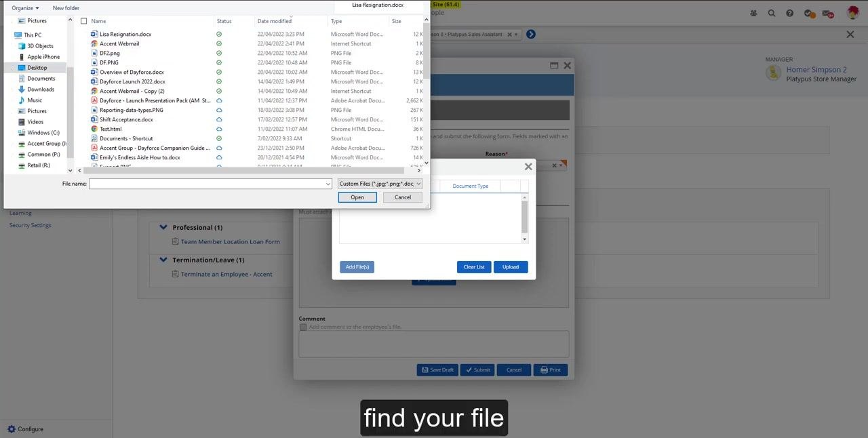Click the user avatar in Dayforce header
868x438 pixels.
point(853,13)
